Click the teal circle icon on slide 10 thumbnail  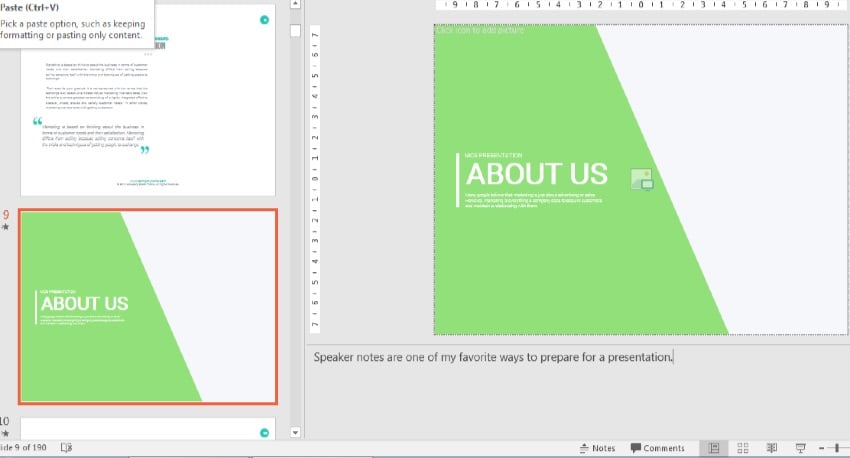coord(265,433)
